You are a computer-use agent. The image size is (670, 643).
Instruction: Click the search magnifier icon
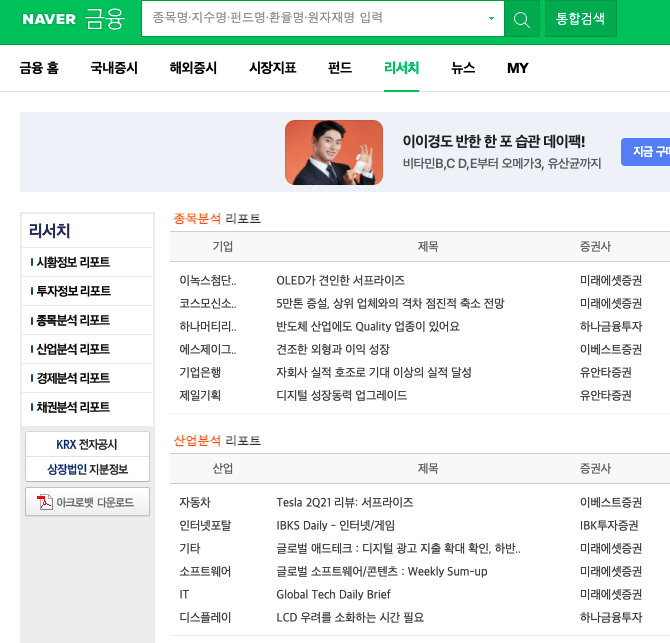pos(522,19)
